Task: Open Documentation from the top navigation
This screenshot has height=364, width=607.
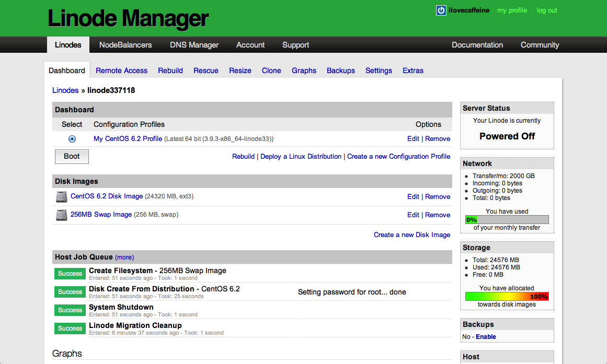Action: pos(477,45)
